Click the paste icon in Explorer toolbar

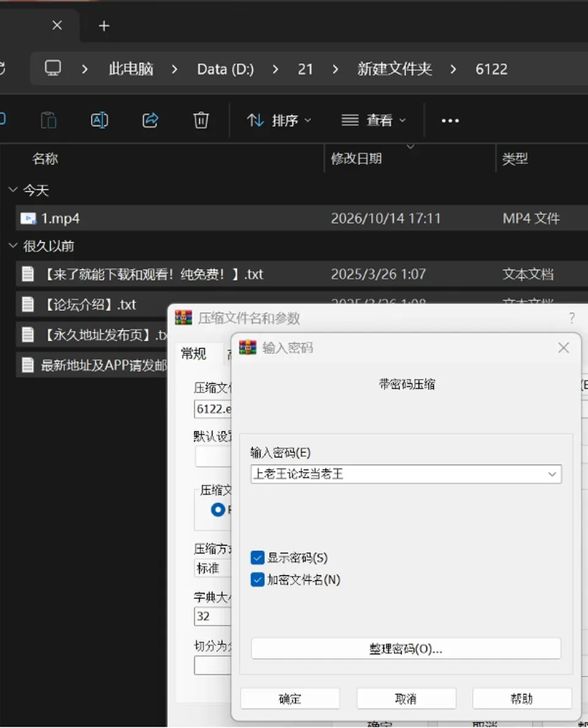(48, 120)
